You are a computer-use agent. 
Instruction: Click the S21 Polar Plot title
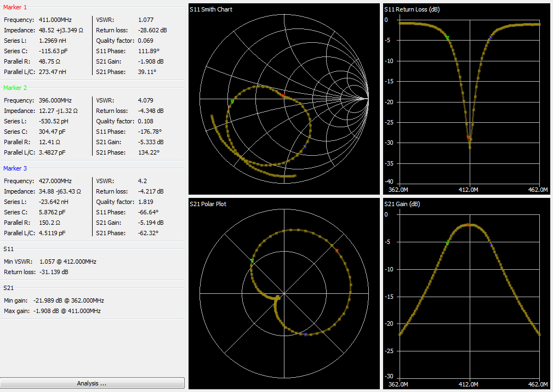point(208,203)
